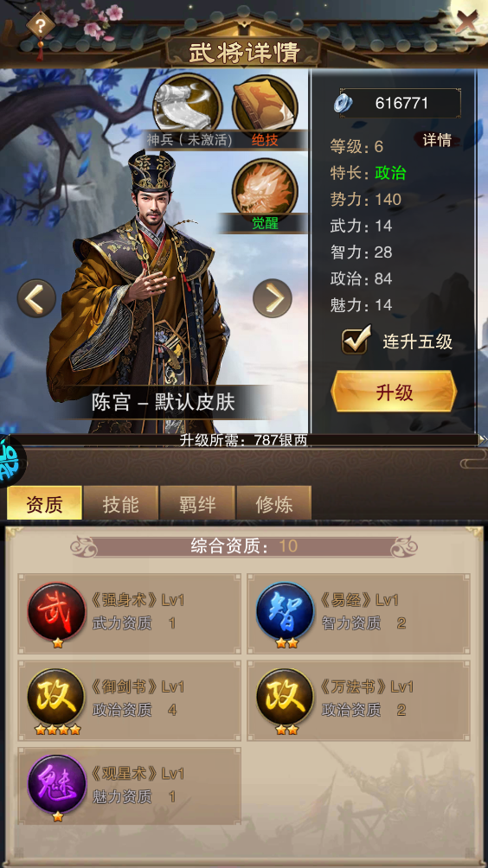
Task: Tap the silver coin balance 616771
Action: tap(398, 103)
